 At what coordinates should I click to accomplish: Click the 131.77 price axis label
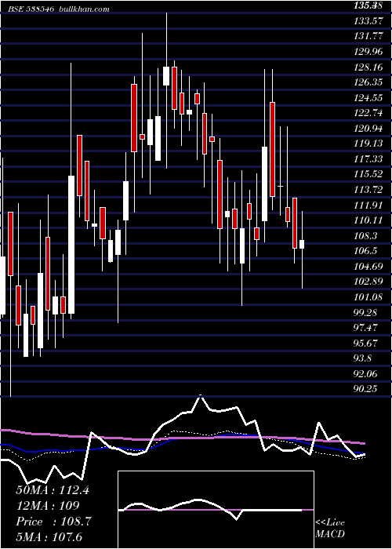(367, 36)
